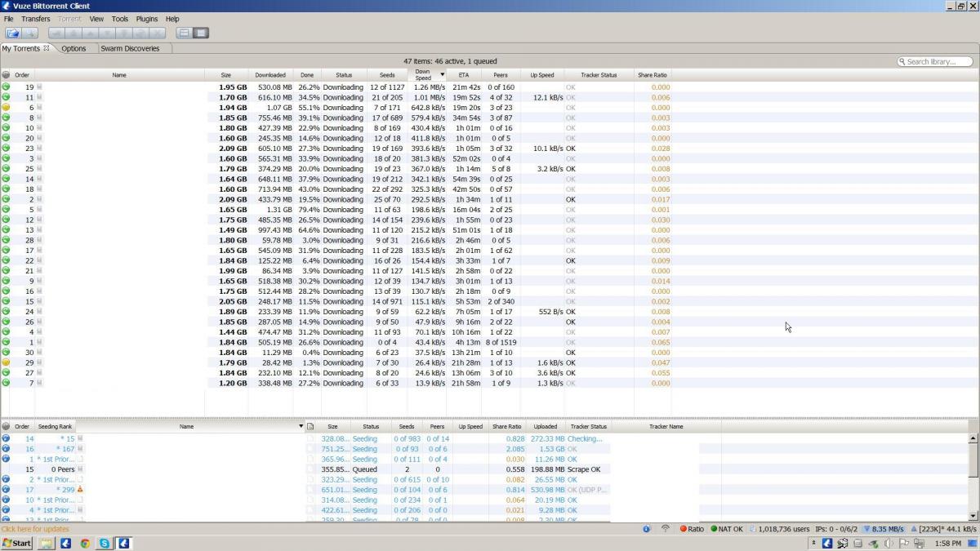Viewport: 980px width, 551px height.
Task: Click the upload speed 44.1 kB/s indicator
Action: (943, 529)
